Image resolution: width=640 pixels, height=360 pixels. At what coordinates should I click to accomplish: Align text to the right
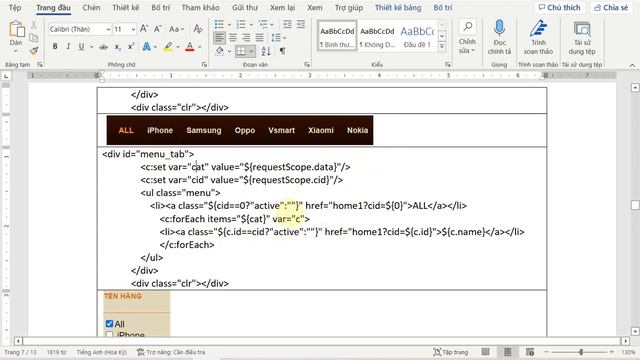[x=246, y=38]
